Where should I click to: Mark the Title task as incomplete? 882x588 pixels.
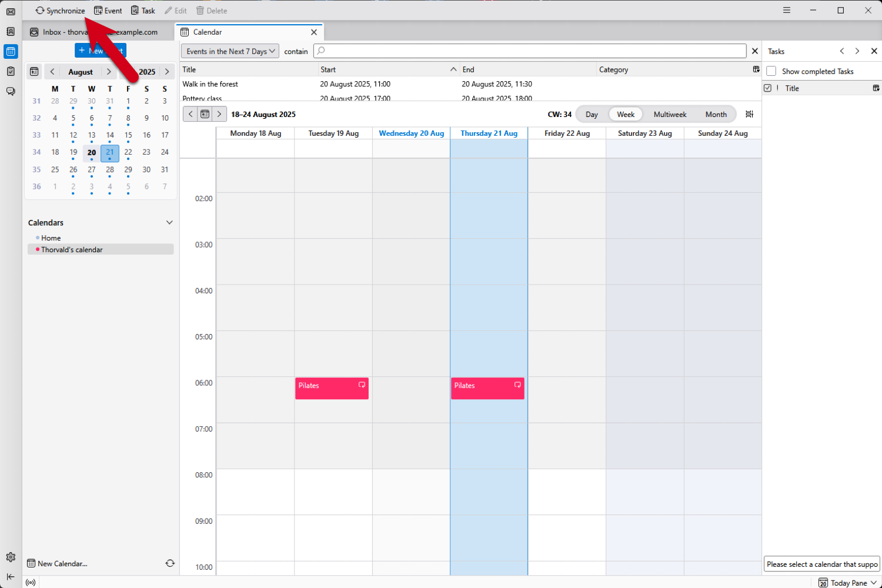769,88
